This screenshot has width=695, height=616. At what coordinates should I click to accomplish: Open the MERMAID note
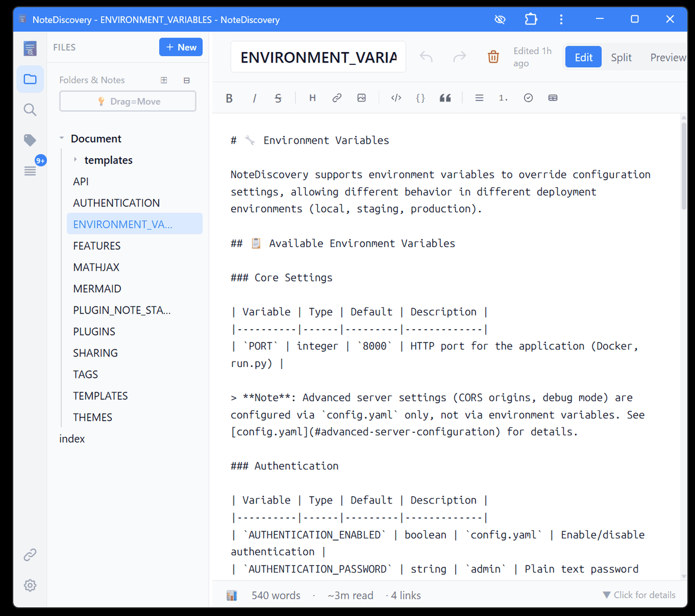(97, 289)
